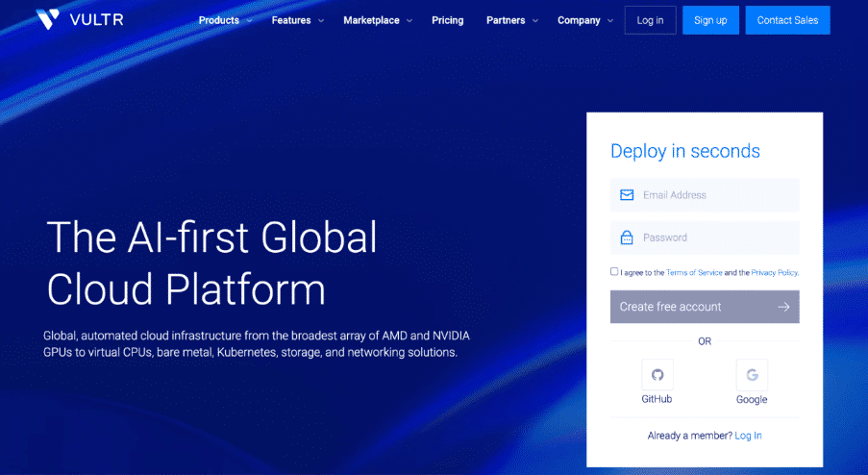This screenshot has width=868, height=475.
Task: Click the padlock icon in password field
Action: tap(627, 237)
